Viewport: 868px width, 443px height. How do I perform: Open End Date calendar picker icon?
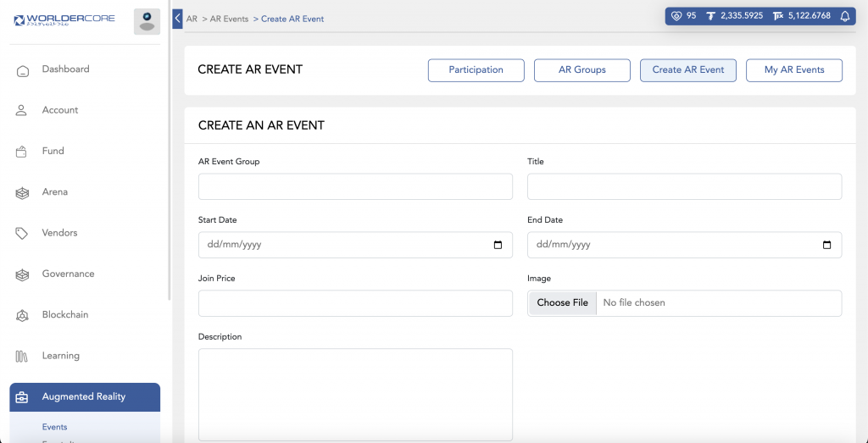click(827, 245)
